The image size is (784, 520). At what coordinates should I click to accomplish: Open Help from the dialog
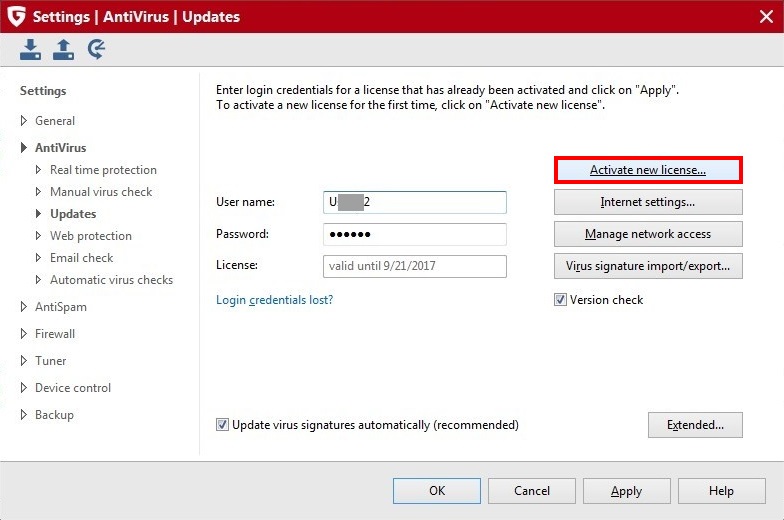722,491
